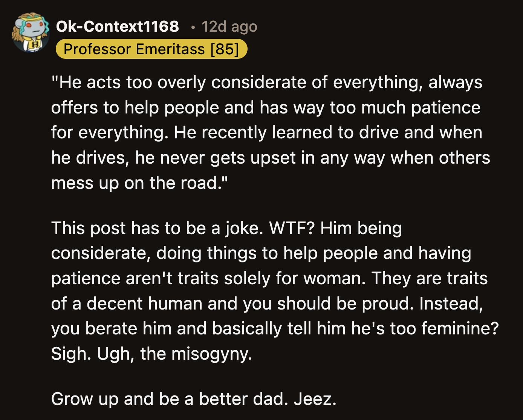Click the "Professor Emeritass [85]" flair badge
This screenshot has height=420, width=523.
click(151, 49)
